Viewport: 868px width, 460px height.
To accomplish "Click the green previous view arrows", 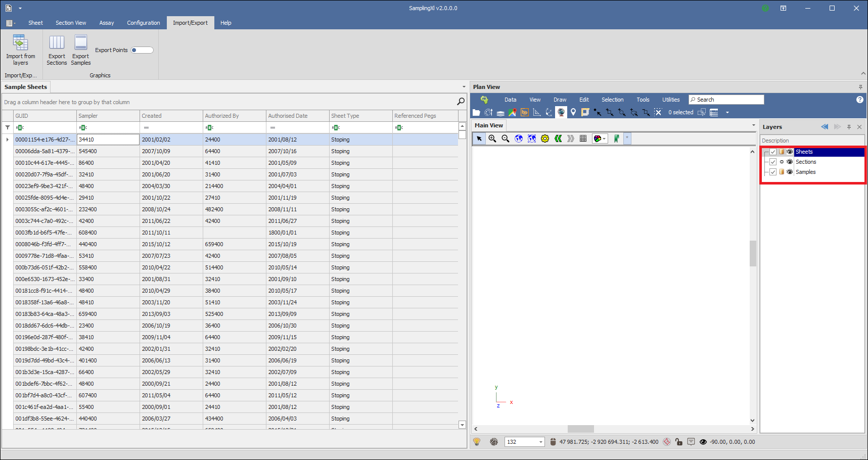I will [x=558, y=139].
